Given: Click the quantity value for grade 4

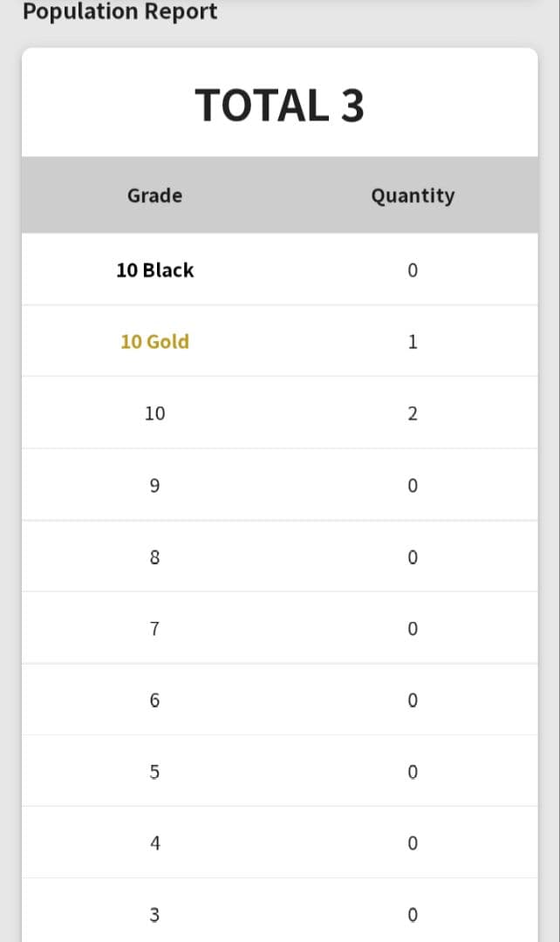Looking at the screenshot, I should (413, 843).
